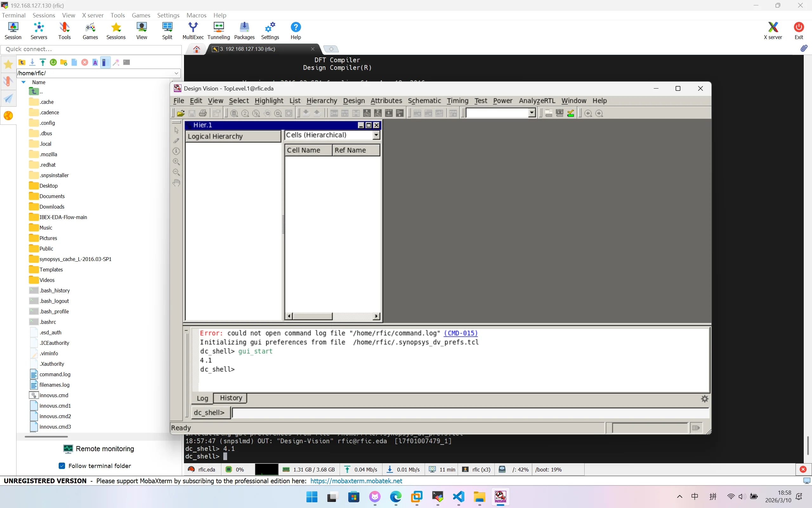Screen dimensions: 812x508
Task: Collapse the Name column tree arrow
Action: tap(23, 82)
